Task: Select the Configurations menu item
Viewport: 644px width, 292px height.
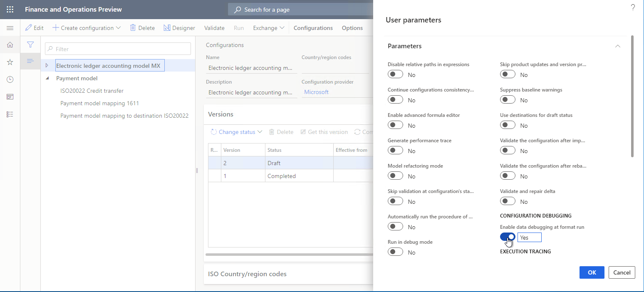Action: pos(313,27)
